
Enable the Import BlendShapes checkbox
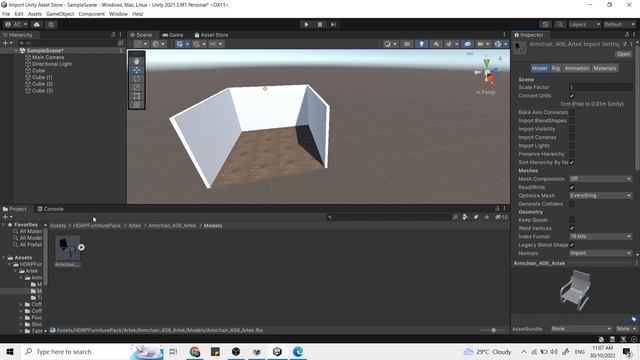(572, 121)
